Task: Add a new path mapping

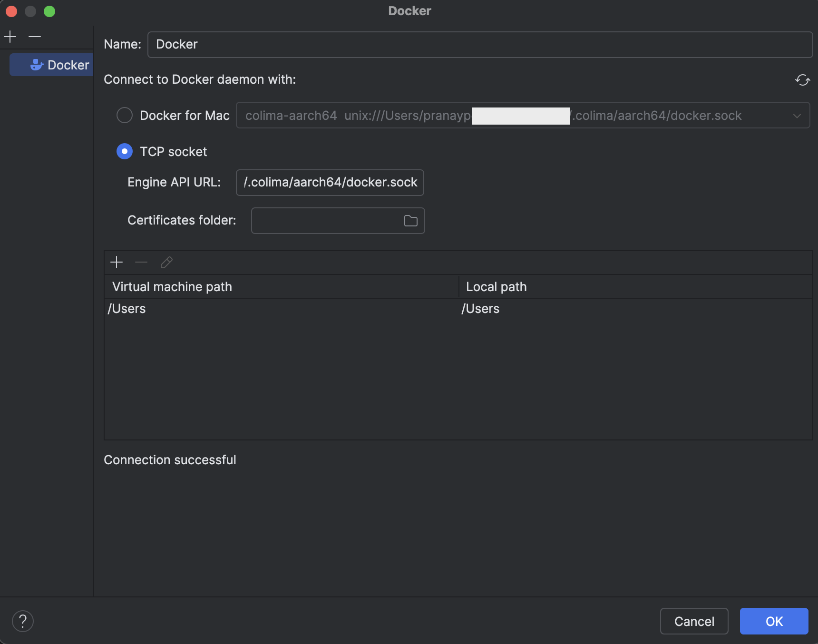Action: click(x=117, y=262)
